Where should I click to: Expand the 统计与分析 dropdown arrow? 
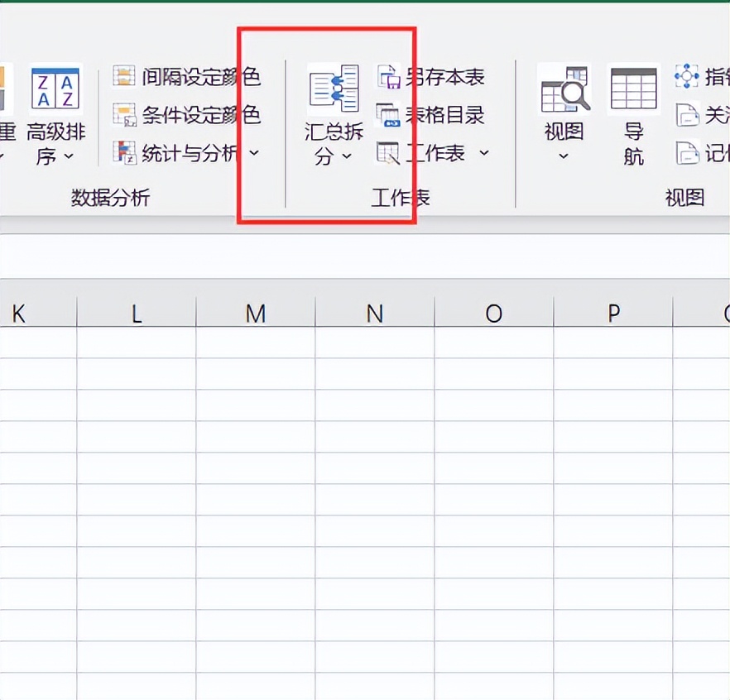[x=254, y=153]
